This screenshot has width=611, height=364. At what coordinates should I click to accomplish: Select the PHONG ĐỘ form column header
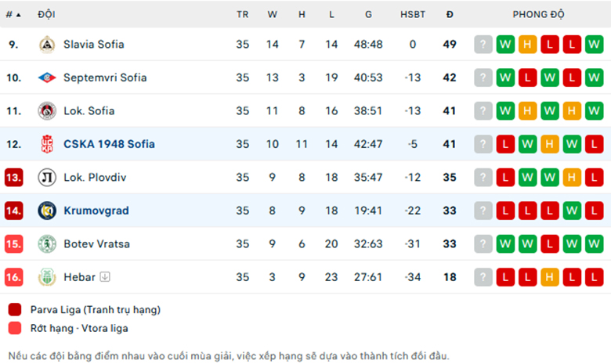(538, 14)
